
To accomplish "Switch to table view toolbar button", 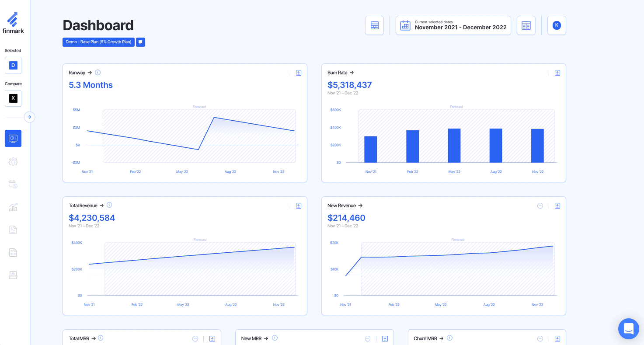I will pos(375,25).
